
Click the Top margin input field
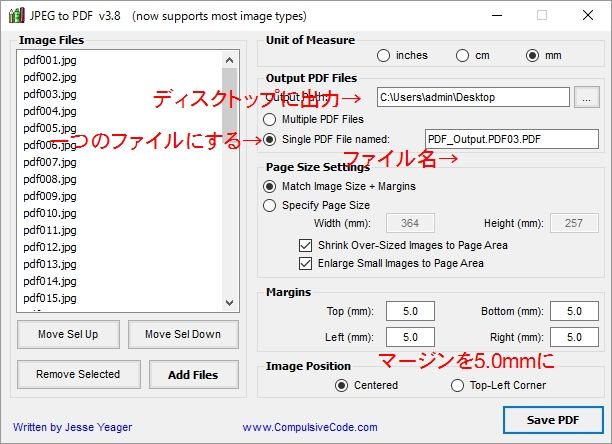[410, 313]
